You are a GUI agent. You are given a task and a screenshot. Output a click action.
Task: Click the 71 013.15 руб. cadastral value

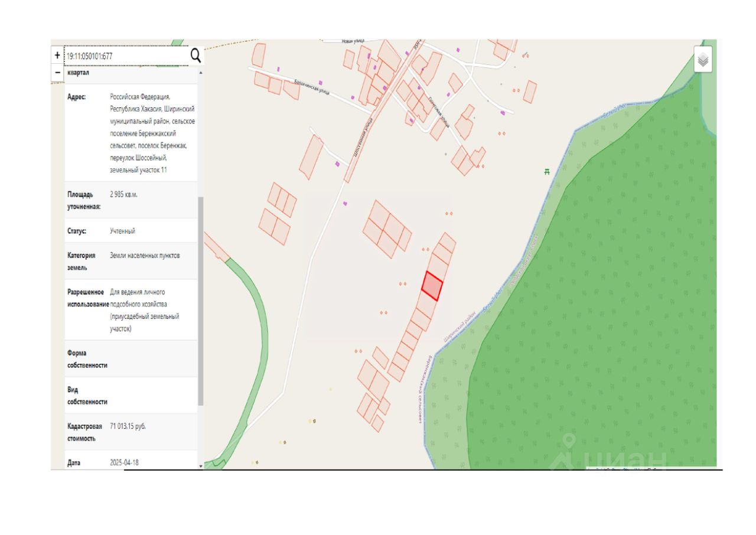pos(128,426)
